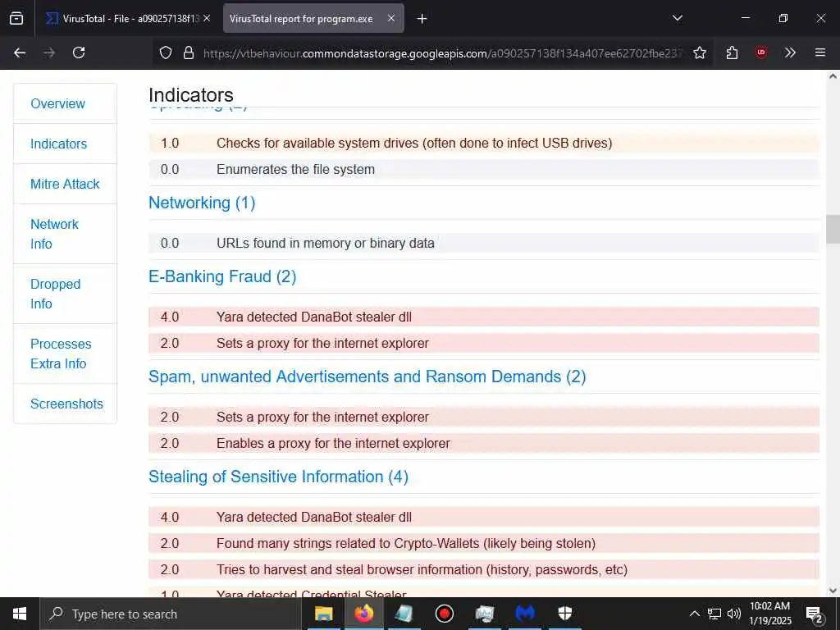Screen dimensions: 840x630
Task: Toggle Spam, unwanted Advertisements and Ransom Demands heading
Action: 367,377
